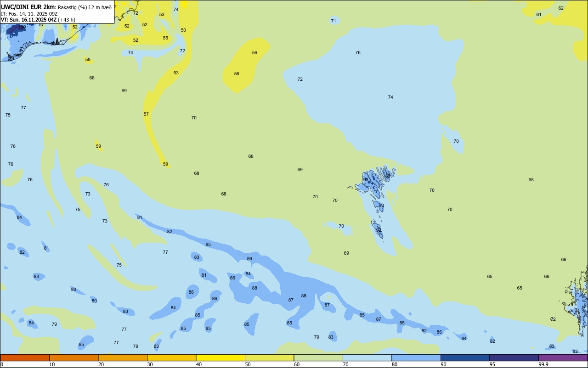
Task: Click the 'Rakastig (%) í 2 m hæð' label
Action: tap(85, 7)
